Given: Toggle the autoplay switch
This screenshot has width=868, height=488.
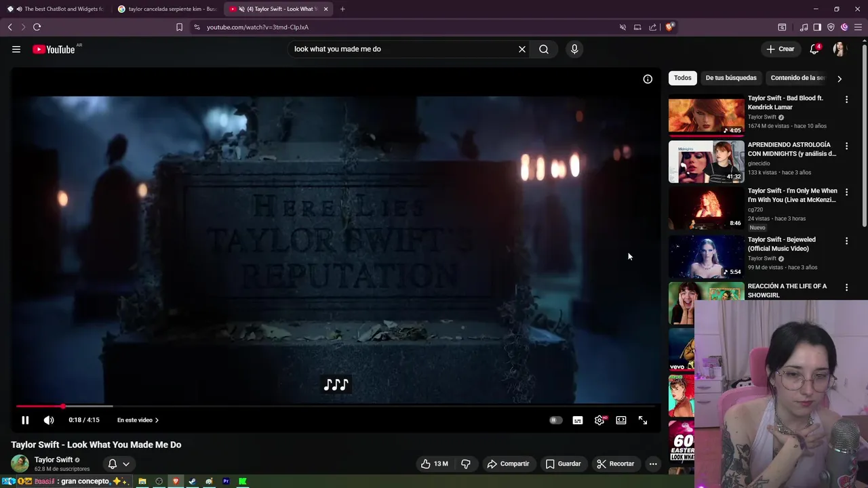Looking at the screenshot, I should click(x=555, y=420).
